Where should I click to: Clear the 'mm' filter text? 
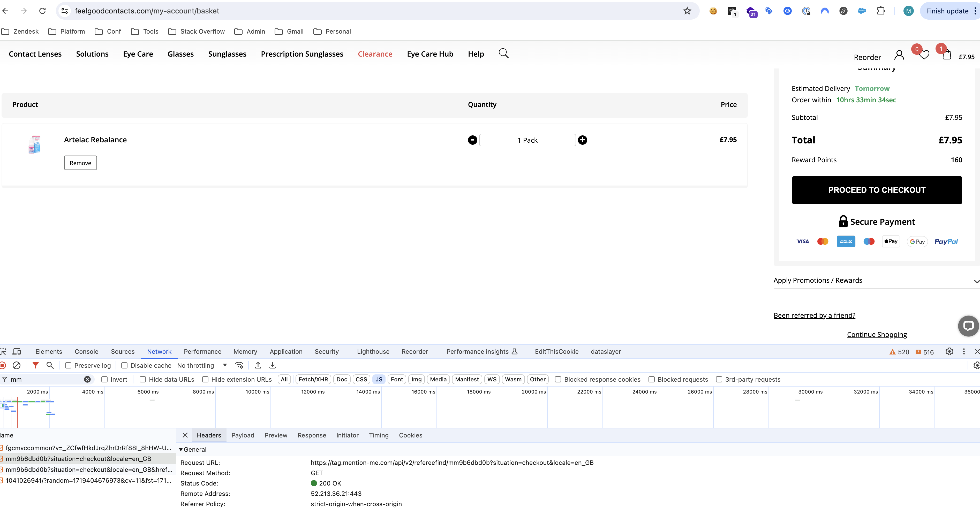87,379
